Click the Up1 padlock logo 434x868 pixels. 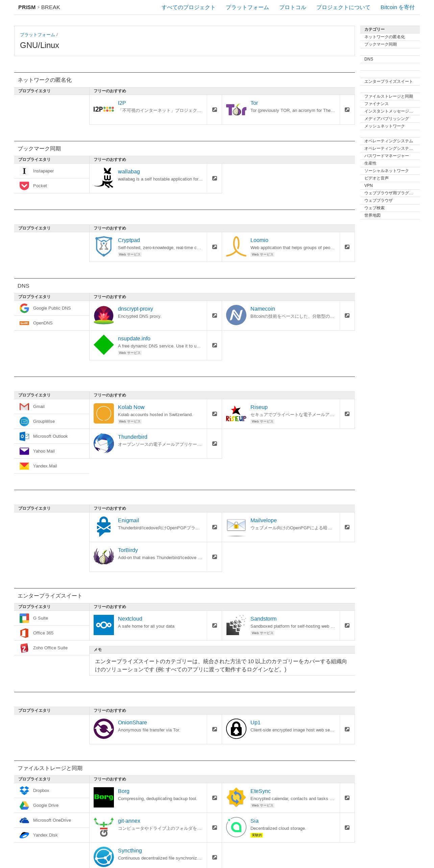coord(236,729)
